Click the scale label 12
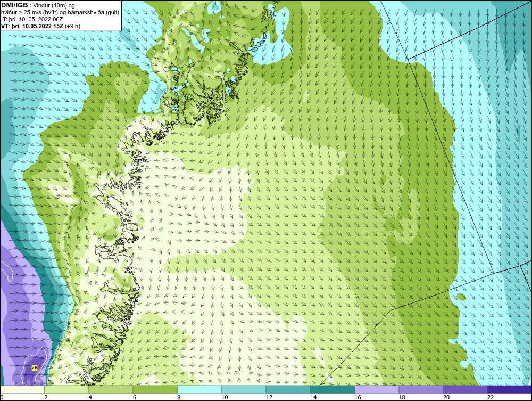 pyautogui.click(x=269, y=398)
